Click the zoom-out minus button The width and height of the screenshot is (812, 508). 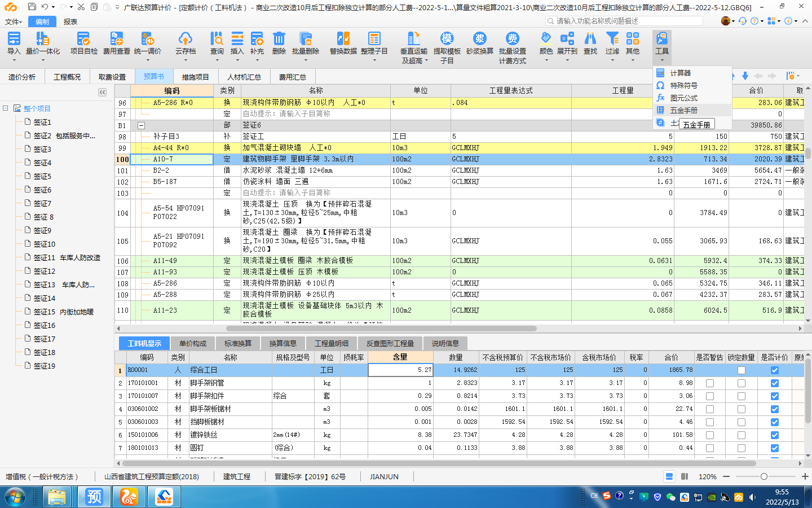726,476
